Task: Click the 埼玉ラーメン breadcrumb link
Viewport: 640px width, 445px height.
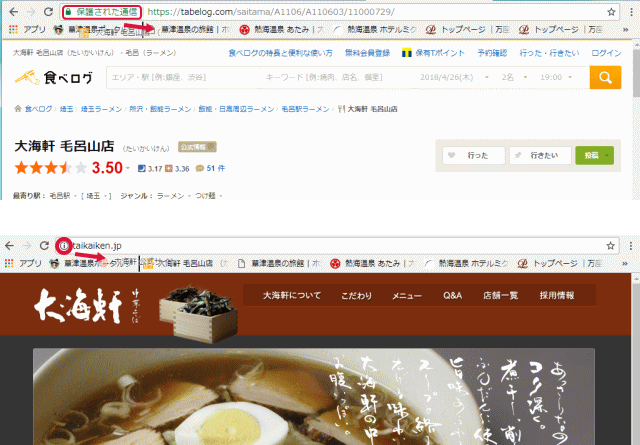Action: click(101, 109)
